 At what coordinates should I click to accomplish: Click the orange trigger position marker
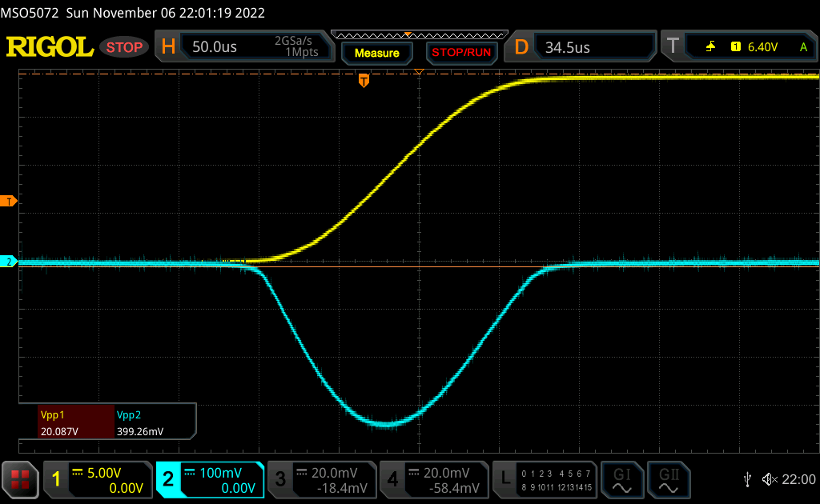tap(364, 80)
